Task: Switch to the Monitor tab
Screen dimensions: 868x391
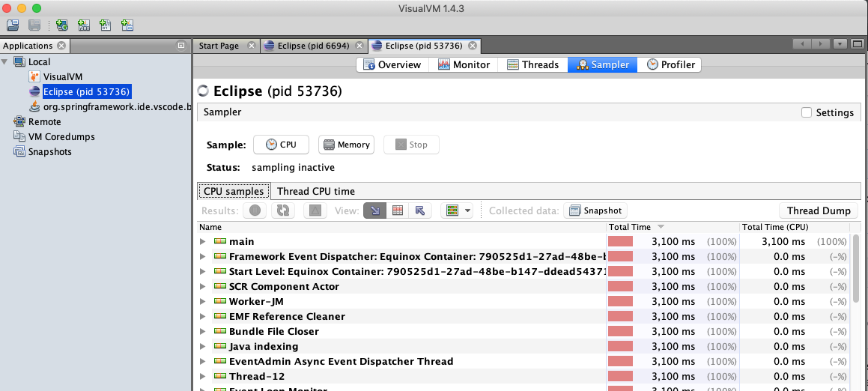Action: [x=464, y=65]
